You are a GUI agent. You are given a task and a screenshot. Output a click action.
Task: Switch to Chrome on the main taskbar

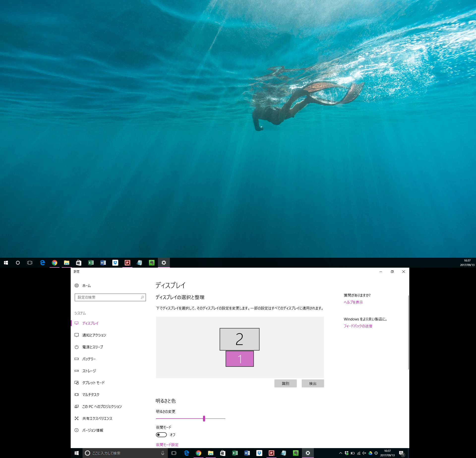pos(199,453)
